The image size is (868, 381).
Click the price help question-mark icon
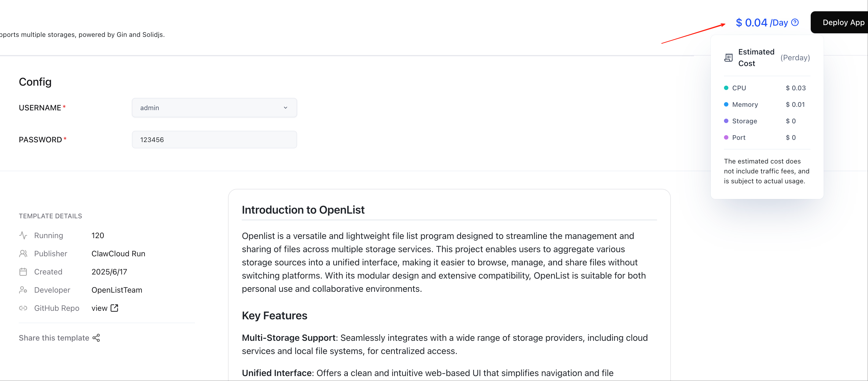point(795,23)
